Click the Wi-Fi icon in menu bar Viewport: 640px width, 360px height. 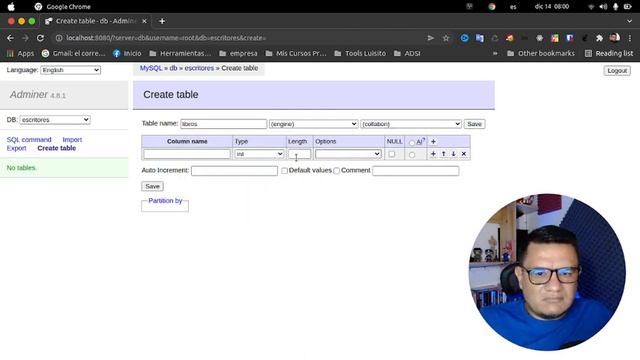pyautogui.click(x=591, y=7)
